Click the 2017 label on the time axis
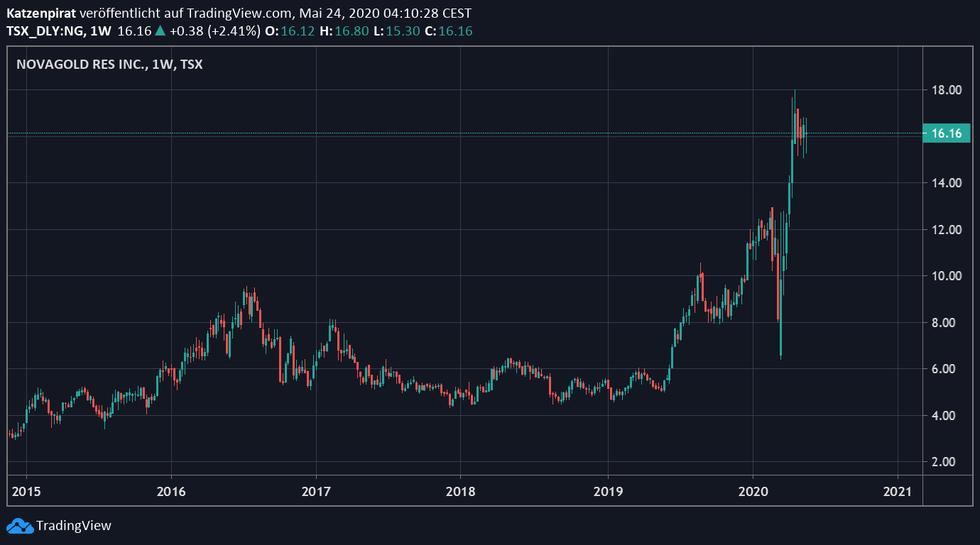 pyautogui.click(x=316, y=491)
